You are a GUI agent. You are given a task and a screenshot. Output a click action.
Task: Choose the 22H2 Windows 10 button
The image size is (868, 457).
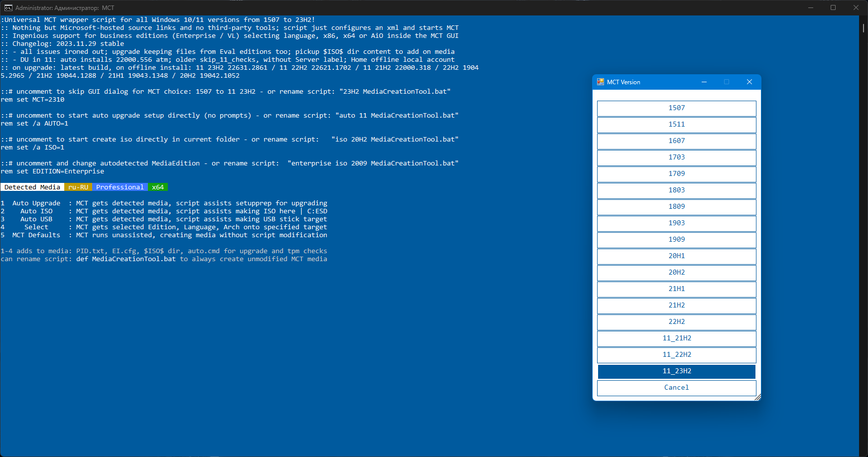pyautogui.click(x=676, y=322)
